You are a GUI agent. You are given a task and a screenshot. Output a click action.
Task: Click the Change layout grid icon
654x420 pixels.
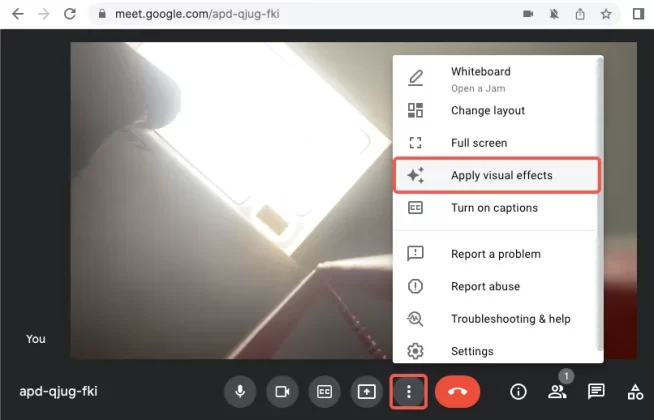[x=415, y=111]
